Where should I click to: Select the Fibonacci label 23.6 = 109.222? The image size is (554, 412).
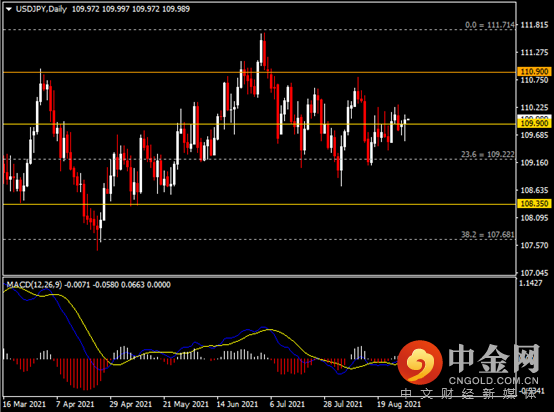click(x=488, y=154)
